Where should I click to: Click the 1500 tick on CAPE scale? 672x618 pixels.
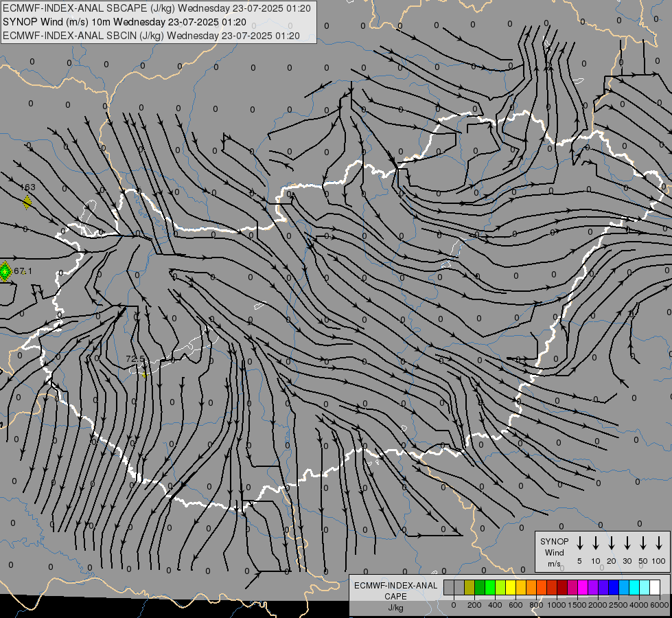(x=577, y=605)
